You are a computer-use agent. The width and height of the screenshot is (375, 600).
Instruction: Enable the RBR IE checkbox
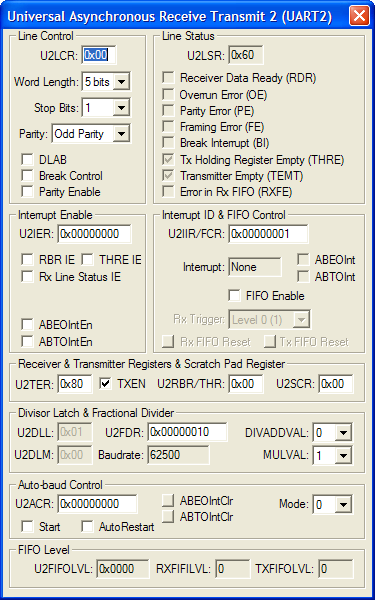27,260
